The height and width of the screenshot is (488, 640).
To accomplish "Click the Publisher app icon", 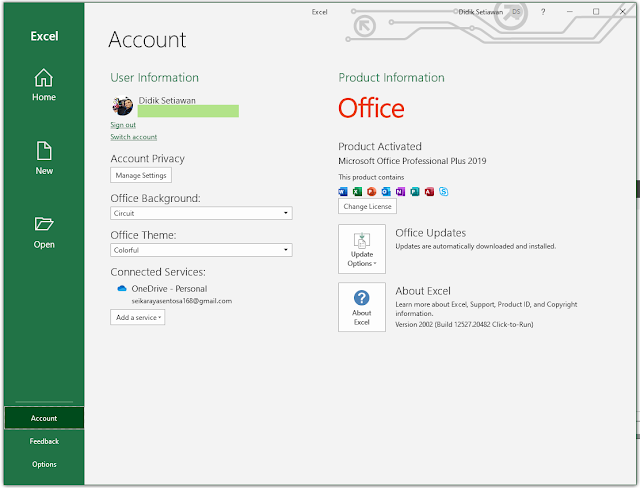I will point(415,191).
